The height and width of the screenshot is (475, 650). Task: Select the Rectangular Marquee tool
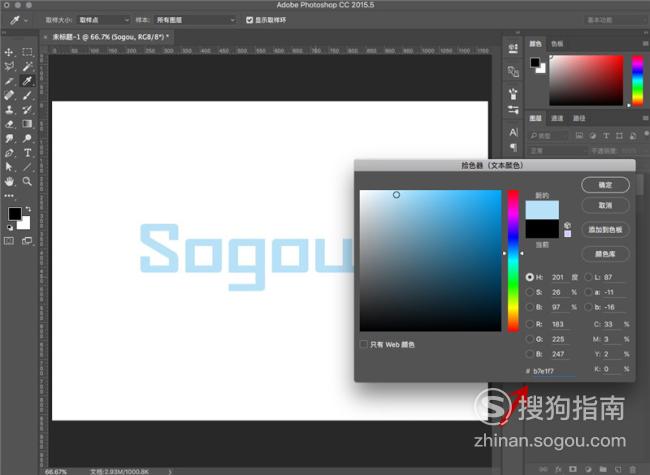coord(27,52)
